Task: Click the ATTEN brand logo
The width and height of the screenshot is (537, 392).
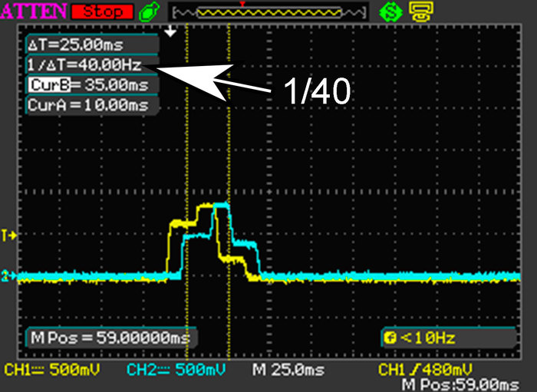Action: pyautogui.click(x=31, y=12)
